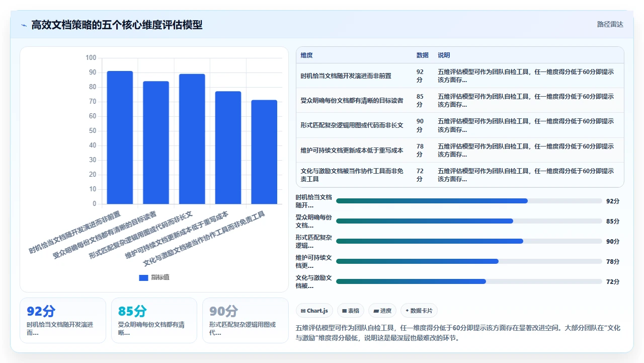Screen dimensions: 644x363
Task: Click the 表格 tag chip
Action: 350,311
